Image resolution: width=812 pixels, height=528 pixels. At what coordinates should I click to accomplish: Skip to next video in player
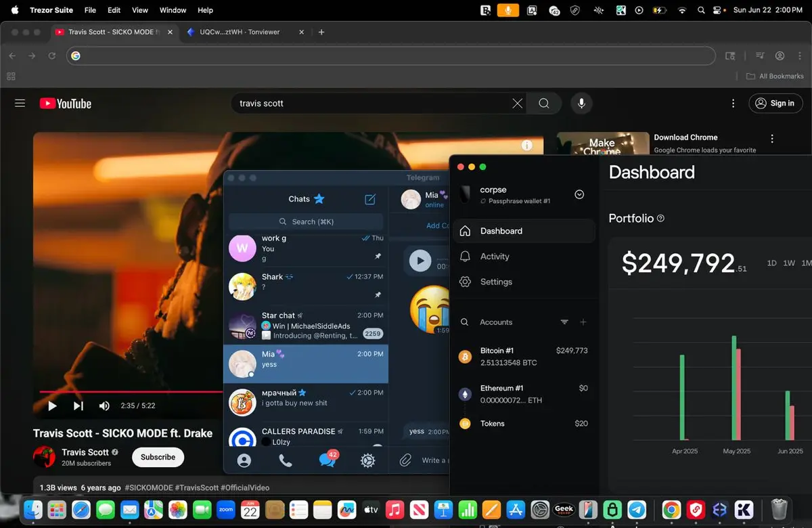point(78,405)
